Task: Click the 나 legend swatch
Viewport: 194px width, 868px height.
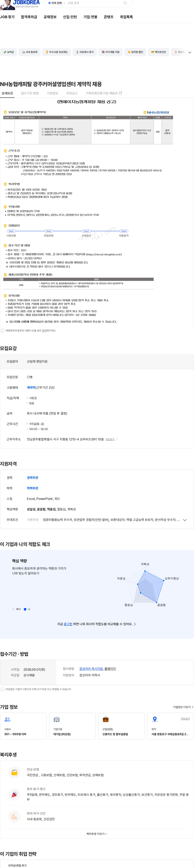Action: 25,609
